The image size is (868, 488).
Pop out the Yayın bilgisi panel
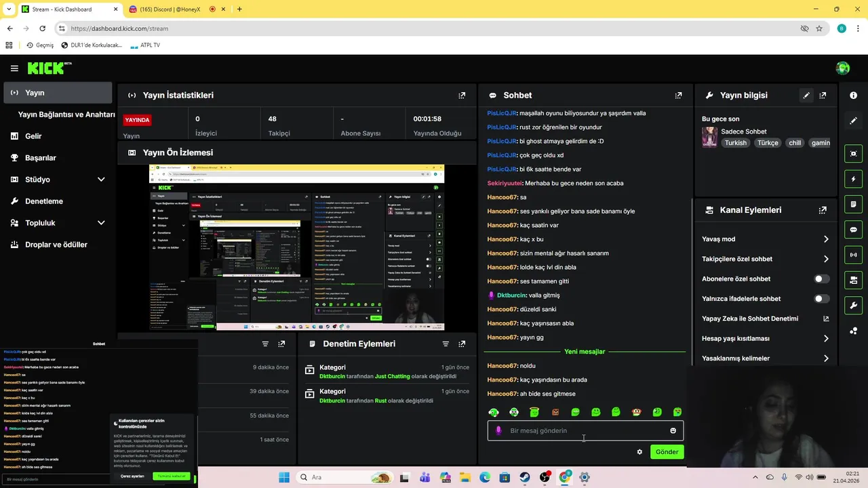click(823, 96)
